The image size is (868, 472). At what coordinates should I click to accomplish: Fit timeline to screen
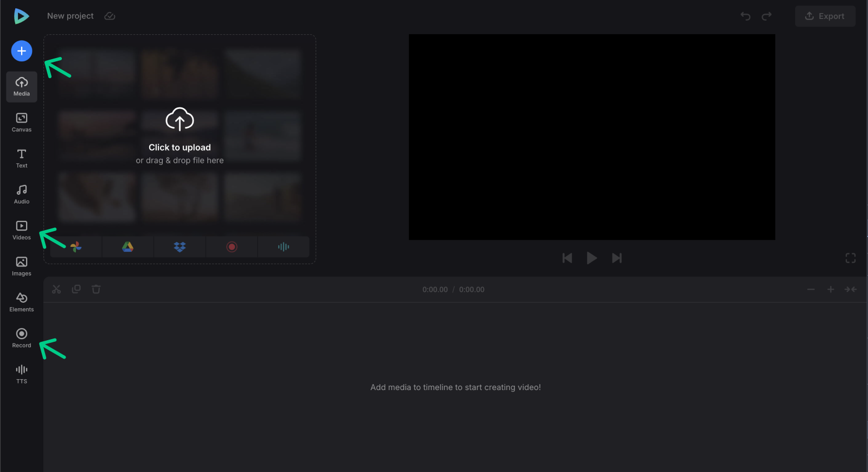(x=851, y=290)
